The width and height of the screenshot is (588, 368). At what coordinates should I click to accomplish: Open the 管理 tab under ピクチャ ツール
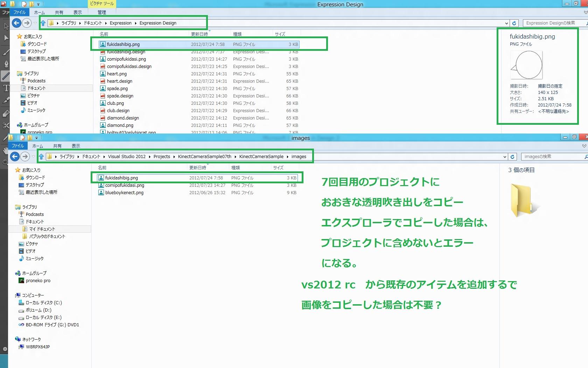(x=102, y=13)
